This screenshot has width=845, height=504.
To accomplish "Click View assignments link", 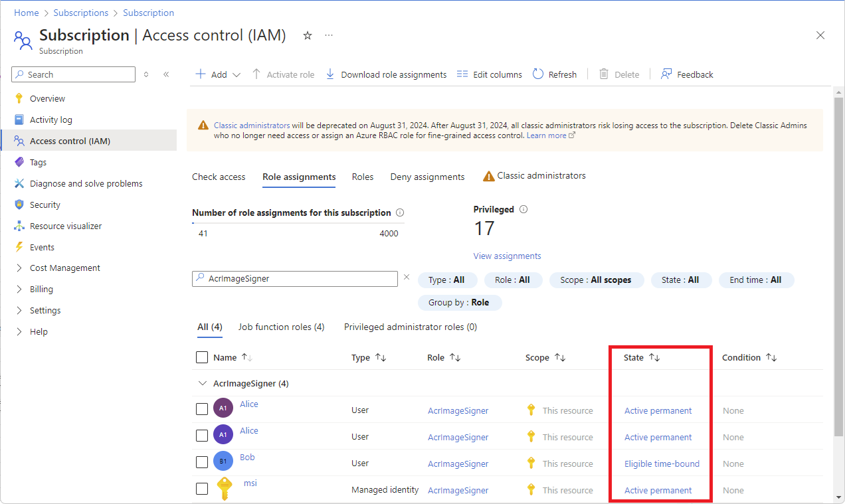I will pyautogui.click(x=507, y=256).
